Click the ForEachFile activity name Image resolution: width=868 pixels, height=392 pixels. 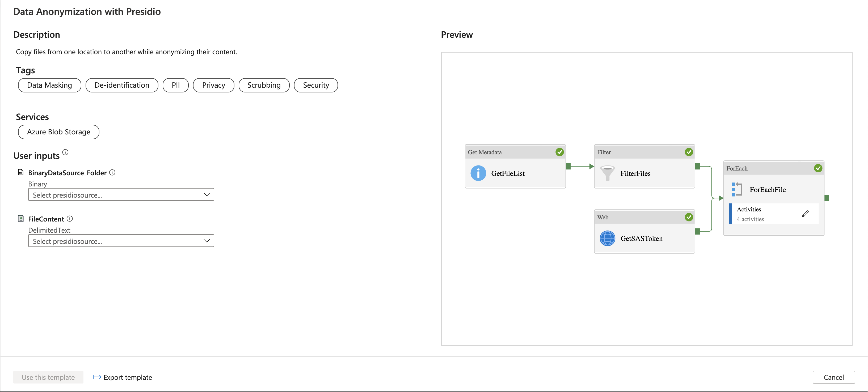(x=768, y=190)
